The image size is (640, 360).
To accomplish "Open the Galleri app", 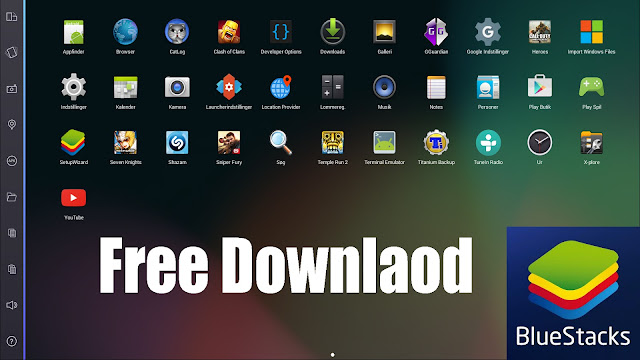I will [x=384, y=32].
